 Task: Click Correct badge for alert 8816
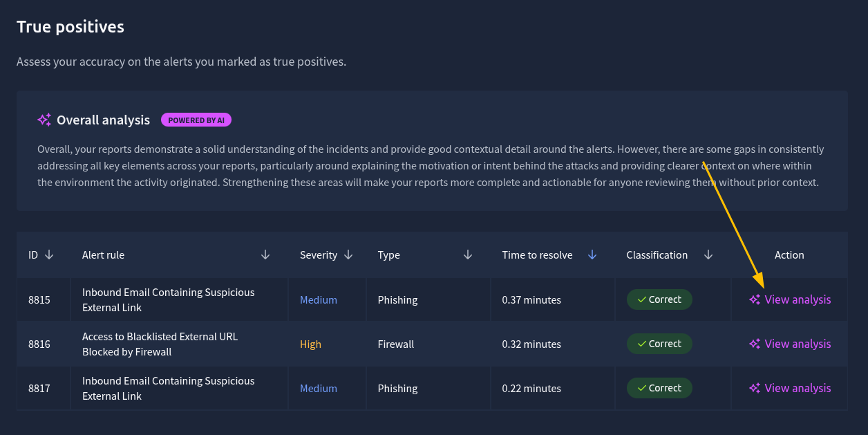click(x=659, y=344)
